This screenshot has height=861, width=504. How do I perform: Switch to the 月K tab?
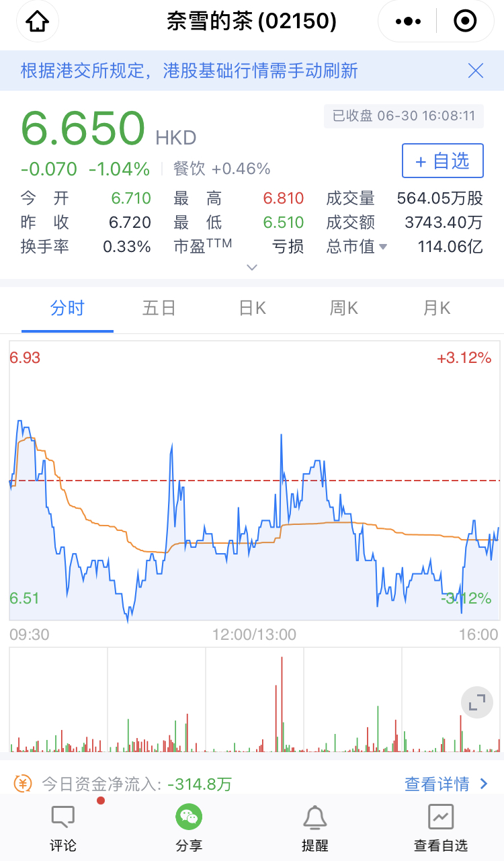436,309
